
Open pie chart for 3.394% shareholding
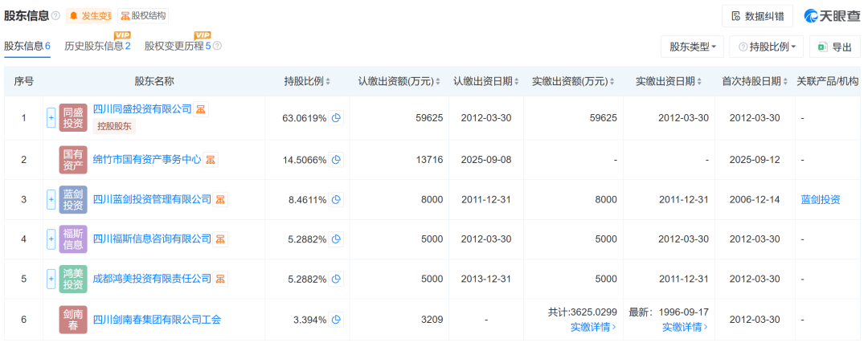[x=336, y=320]
